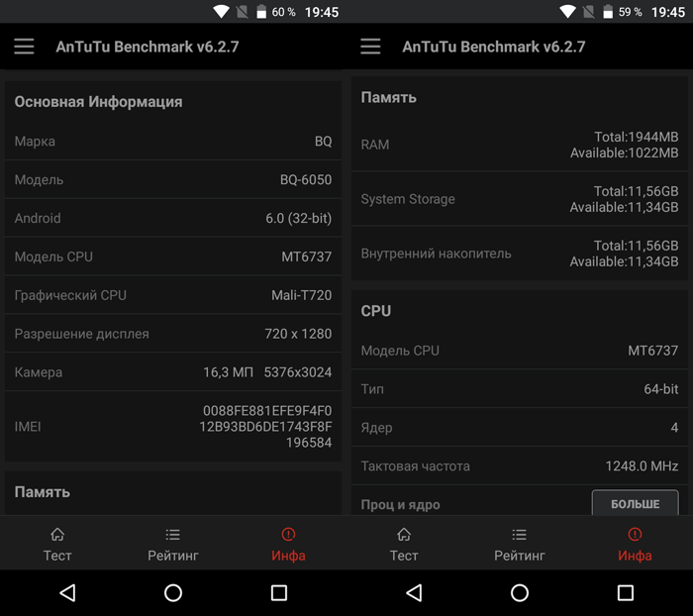Tap the IMEI row value

point(266,427)
